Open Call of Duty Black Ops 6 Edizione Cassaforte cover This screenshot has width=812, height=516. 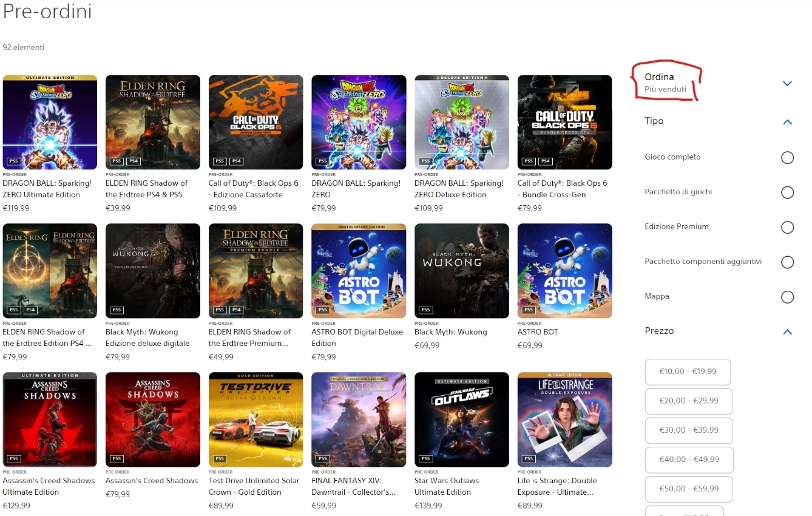(x=255, y=122)
